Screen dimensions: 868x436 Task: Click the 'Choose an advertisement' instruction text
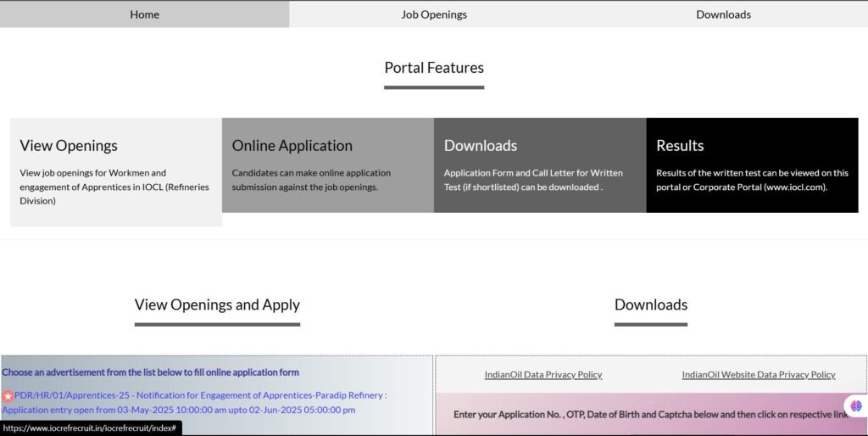pyautogui.click(x=150, y=372)
